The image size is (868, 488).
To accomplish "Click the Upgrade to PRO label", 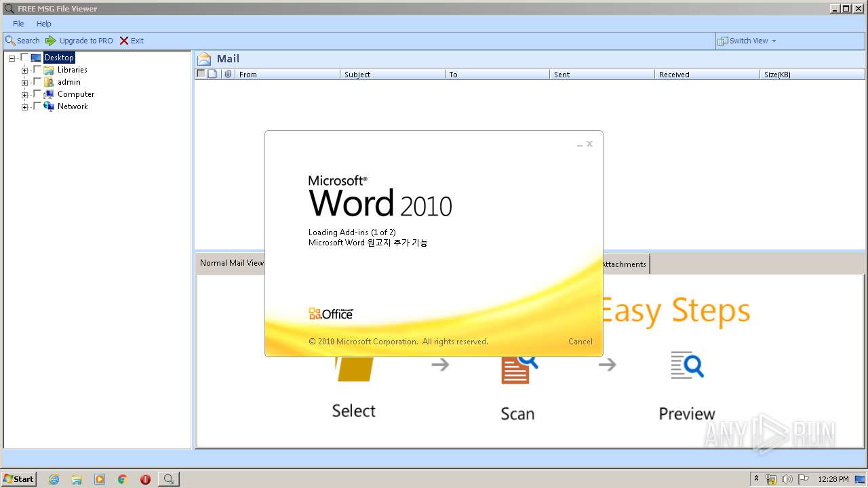I will click(86, 41).
